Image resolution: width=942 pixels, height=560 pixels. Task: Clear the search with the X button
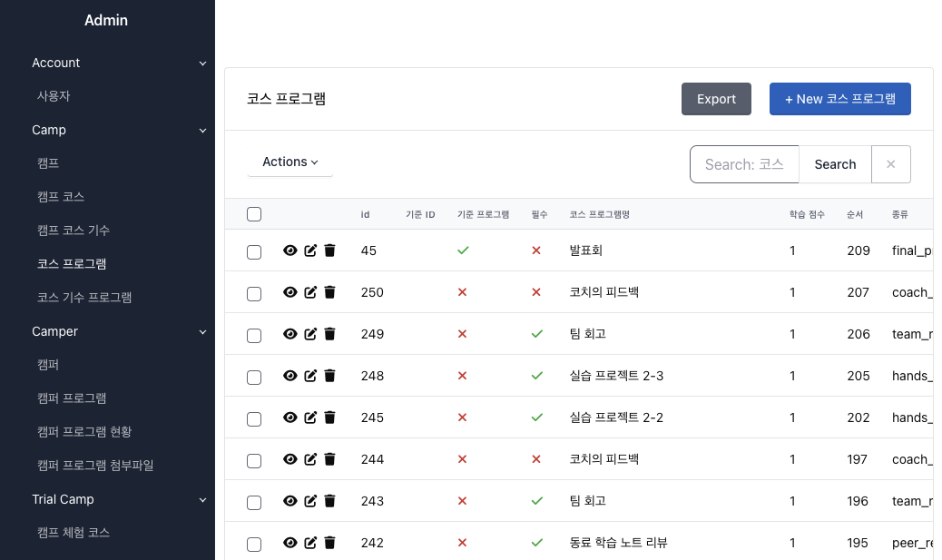[x=891, y=164]
